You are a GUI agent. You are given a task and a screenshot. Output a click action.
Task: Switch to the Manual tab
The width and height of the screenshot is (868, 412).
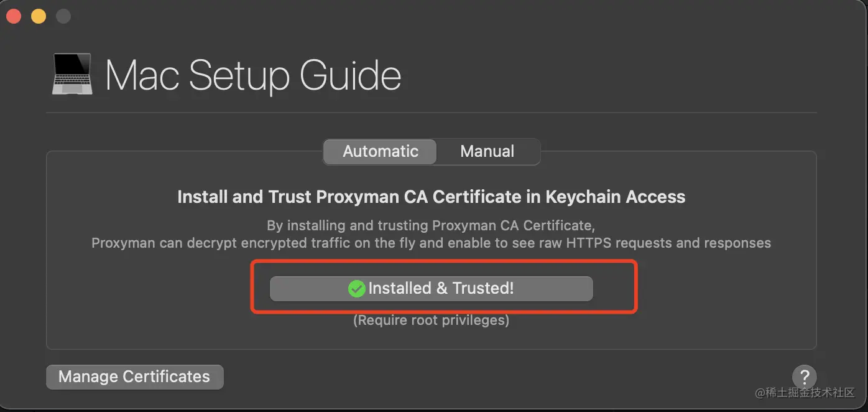[x=487, y=151]
